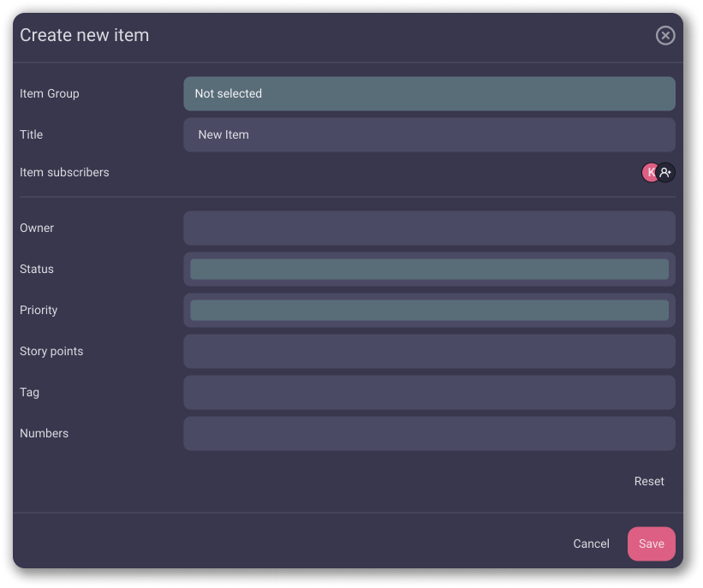
Task: Click the 'Create new item' dialog heading
Action: click(84, 36)
